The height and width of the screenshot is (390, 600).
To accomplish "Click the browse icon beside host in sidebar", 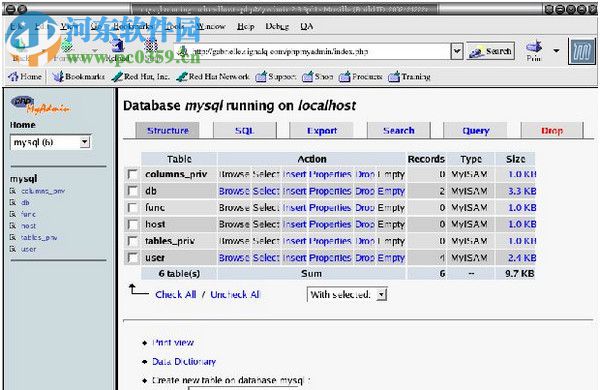I will pyautogui.click(x=13, y=226).
